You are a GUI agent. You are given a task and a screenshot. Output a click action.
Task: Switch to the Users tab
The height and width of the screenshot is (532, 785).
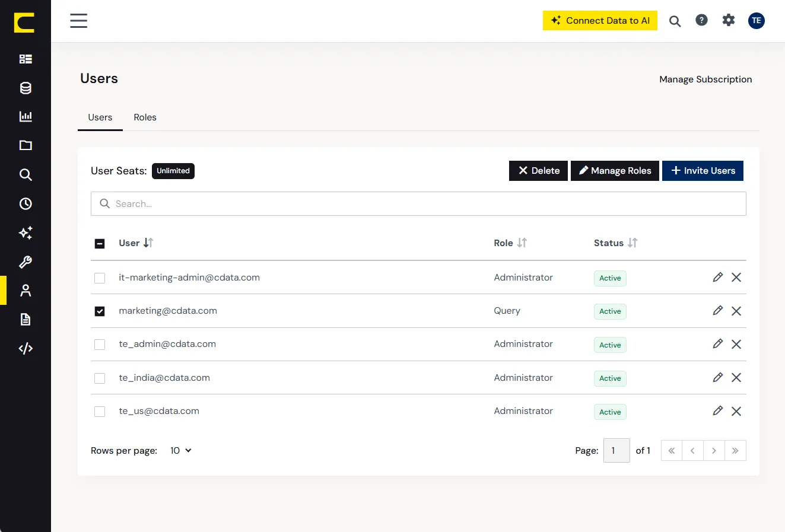pos(100,117)
